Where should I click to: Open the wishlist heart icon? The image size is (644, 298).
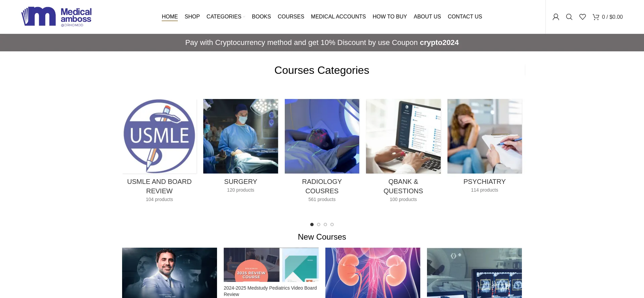coord(583,17)
